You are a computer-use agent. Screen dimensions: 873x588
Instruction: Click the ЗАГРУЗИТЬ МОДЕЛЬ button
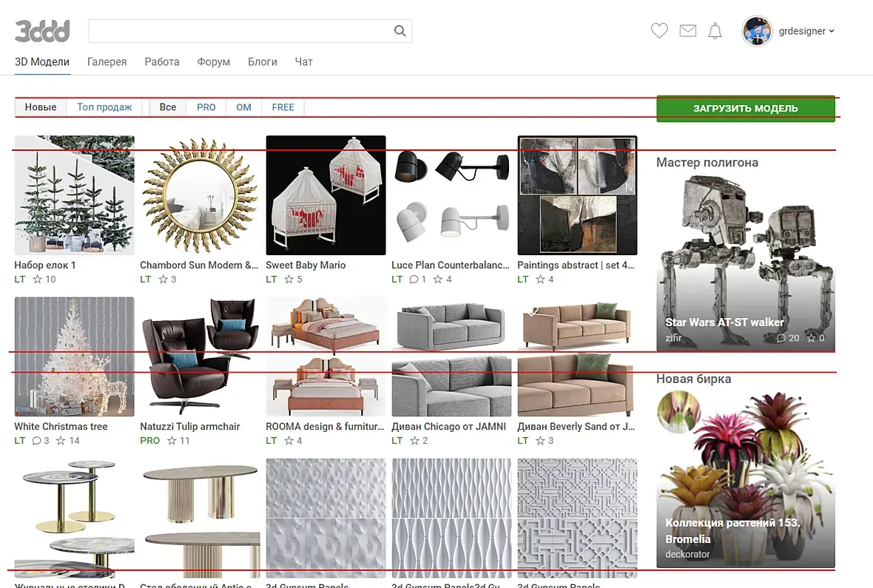(x=746, y=108)
